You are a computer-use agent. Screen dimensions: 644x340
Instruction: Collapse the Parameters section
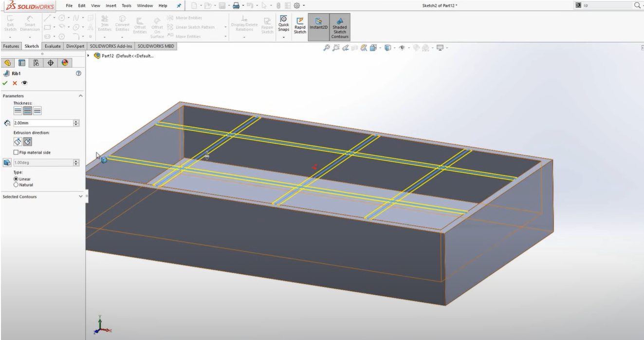pos(81,96)
